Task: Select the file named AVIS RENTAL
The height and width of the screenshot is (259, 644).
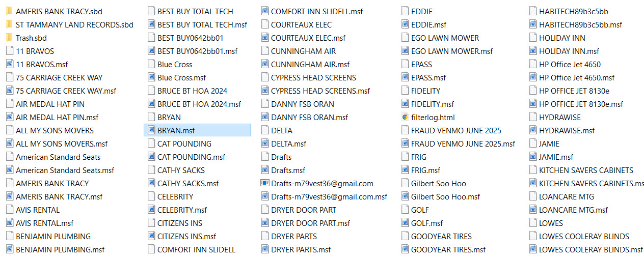Action: pyautogui.click(x=38, y=210)
